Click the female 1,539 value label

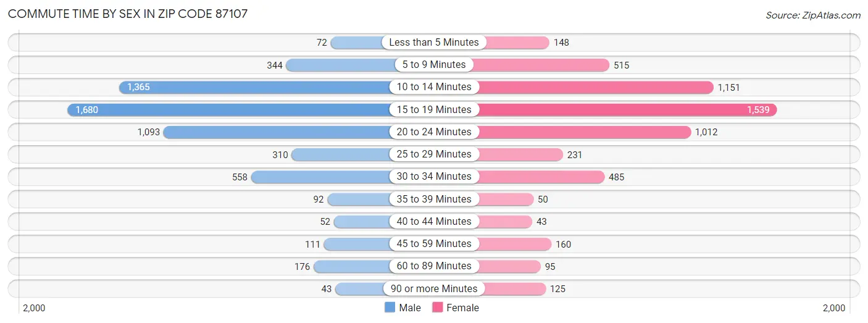click(758, 110)
